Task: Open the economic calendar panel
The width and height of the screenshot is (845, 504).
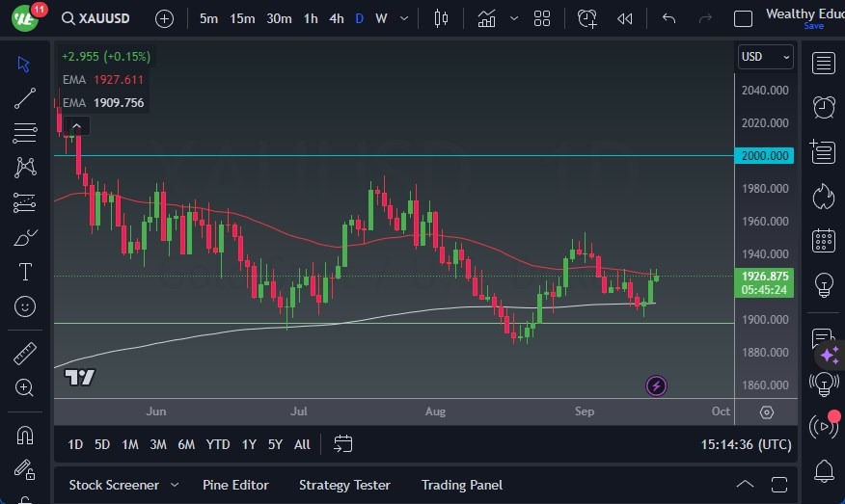Action: [x=824, y=240]
